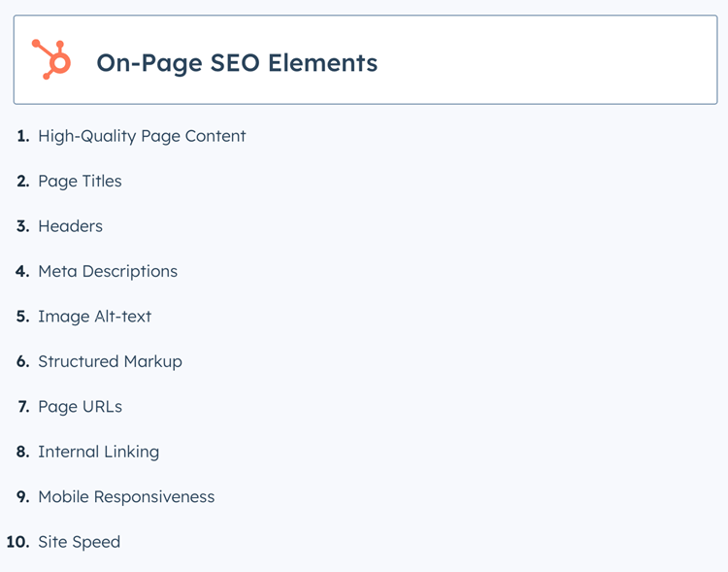Screen dimensions: 728x572
Task: Select the Image Alt-text entry
Action: pos(94,317)
